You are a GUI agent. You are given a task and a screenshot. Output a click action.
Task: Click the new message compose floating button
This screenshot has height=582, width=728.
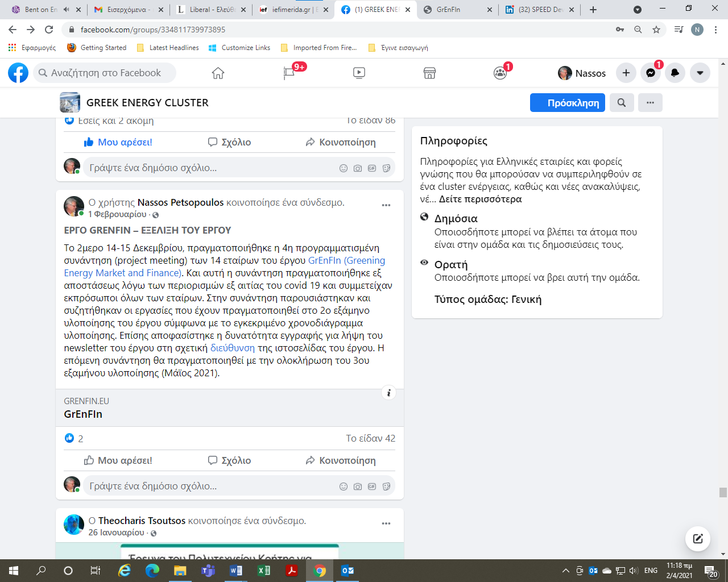click(x=698, y=539)
